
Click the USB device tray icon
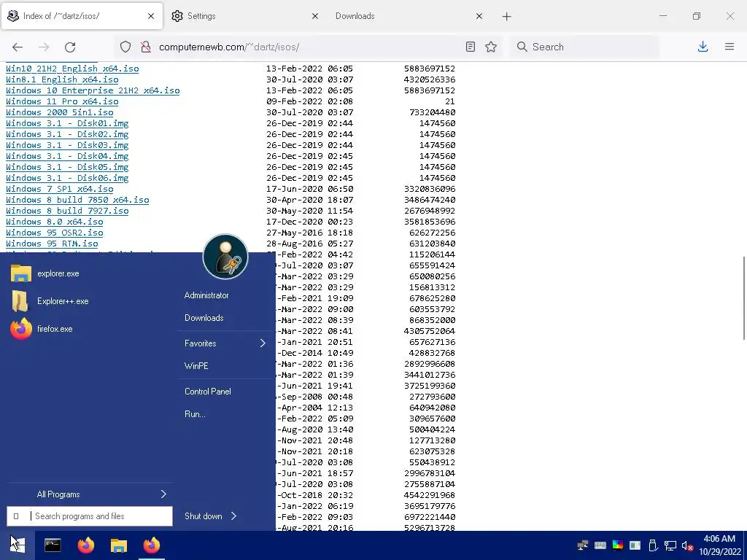click(653, 545)
